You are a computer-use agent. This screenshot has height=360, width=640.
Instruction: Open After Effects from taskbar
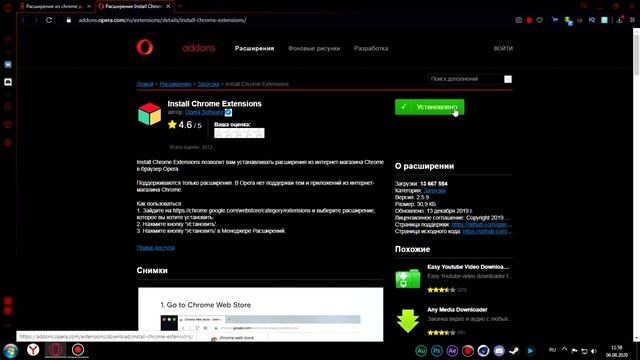coord(452,351)
